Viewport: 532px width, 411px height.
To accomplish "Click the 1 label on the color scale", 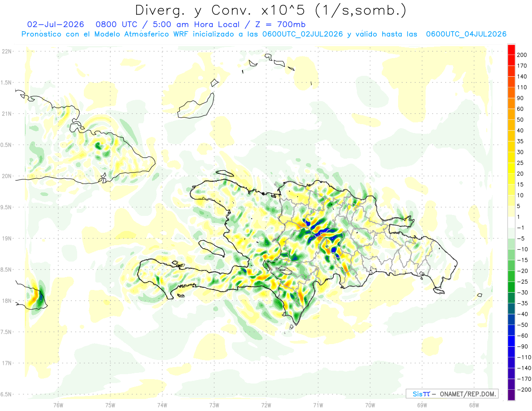I will coord(520,217).
